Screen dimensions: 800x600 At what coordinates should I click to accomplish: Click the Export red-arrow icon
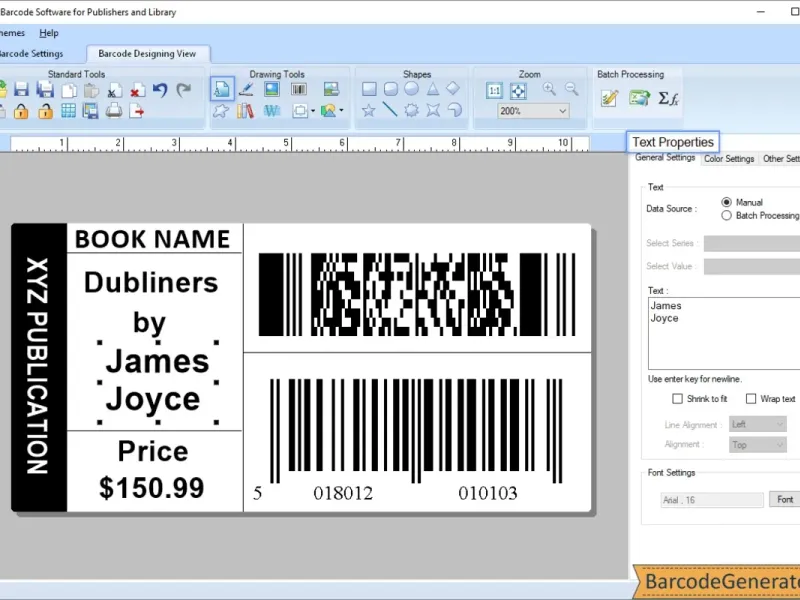point(137,111)
